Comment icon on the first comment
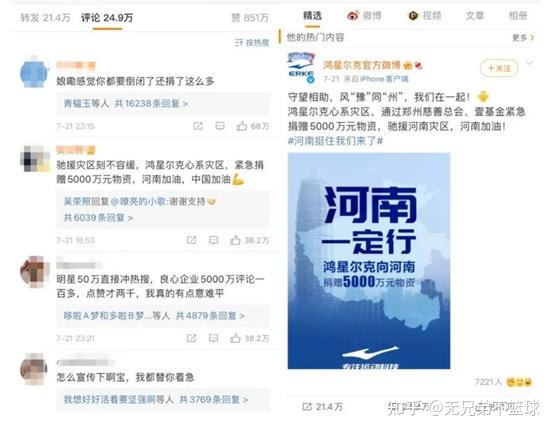554x432 pixels. pyautogui.click(x=220, y=126)
